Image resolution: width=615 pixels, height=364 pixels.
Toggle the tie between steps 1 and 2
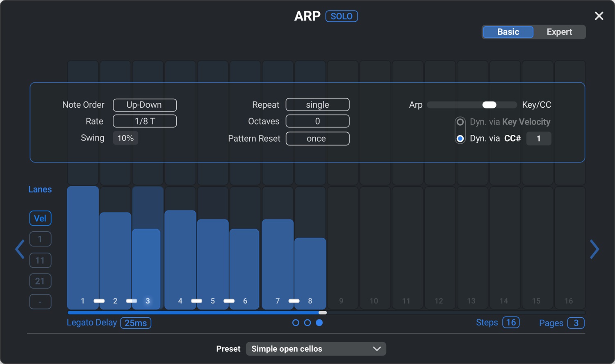click(x=99, y=301)
